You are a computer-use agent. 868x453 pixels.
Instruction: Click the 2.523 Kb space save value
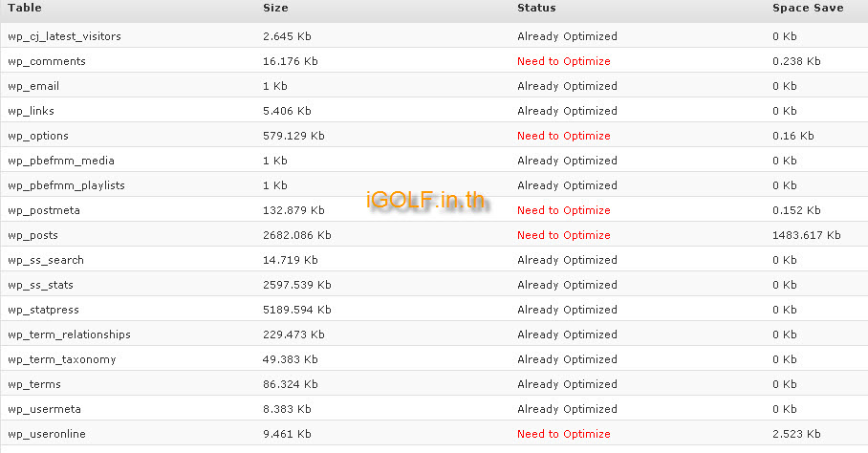coord(796,434)
